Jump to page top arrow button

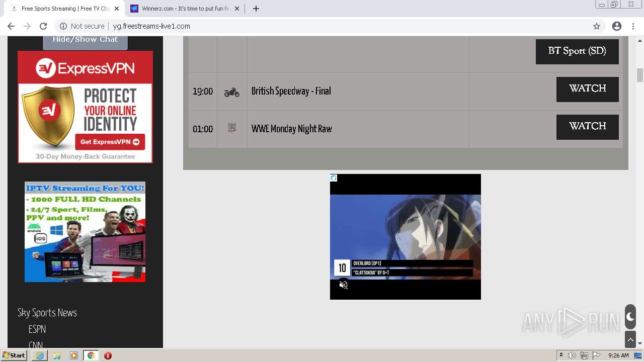(x=630, y=339)
